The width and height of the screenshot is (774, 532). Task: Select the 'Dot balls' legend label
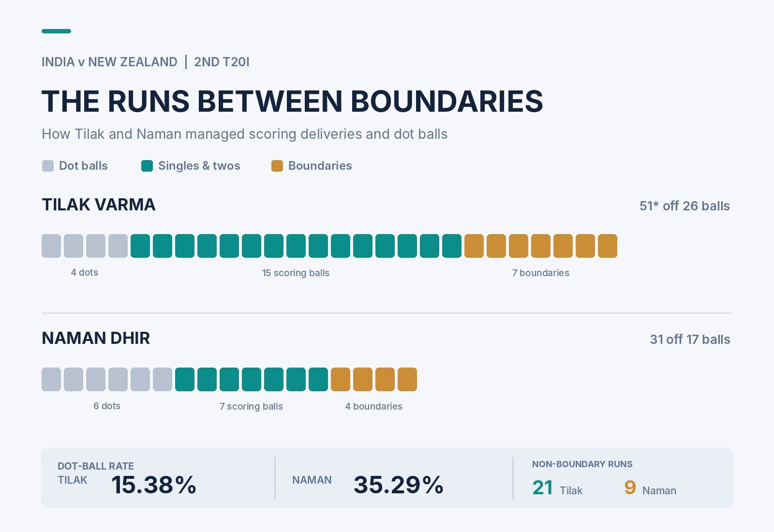pyautogui.click(x=83, y=166)
